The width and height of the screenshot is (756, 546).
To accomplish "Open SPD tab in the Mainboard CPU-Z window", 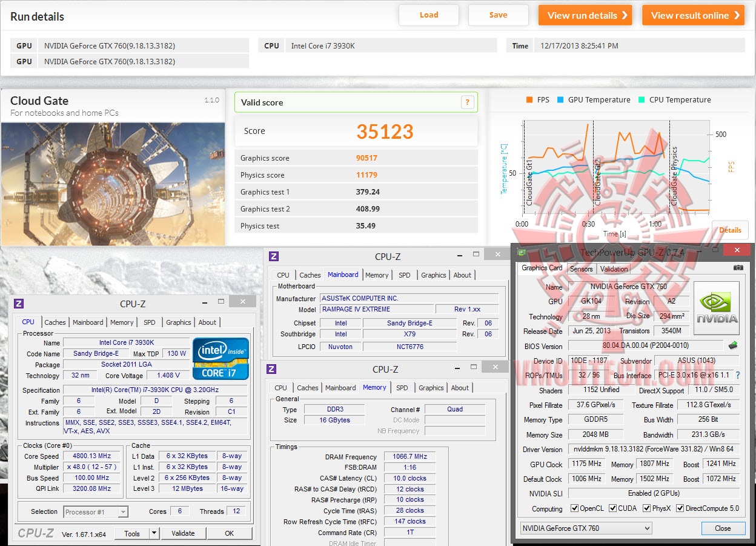I will [x=405, y=275].
